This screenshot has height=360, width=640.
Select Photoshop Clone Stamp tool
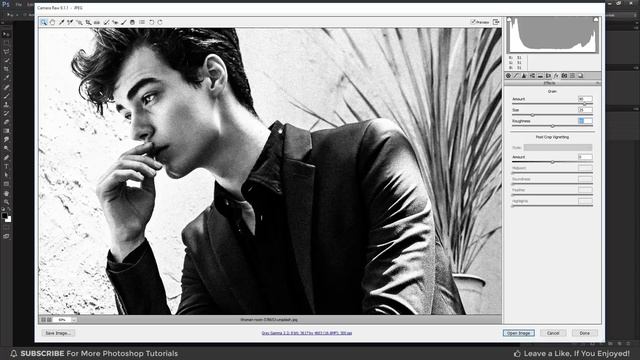6,105
